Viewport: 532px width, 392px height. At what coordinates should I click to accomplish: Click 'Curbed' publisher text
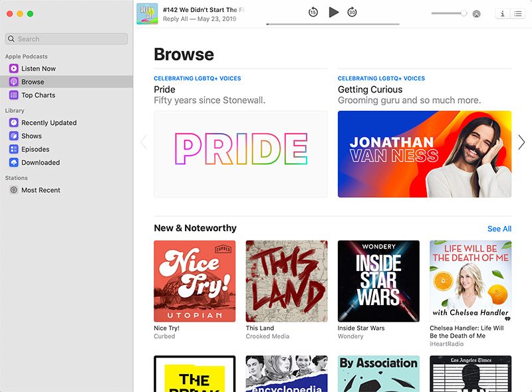point(164,336)
